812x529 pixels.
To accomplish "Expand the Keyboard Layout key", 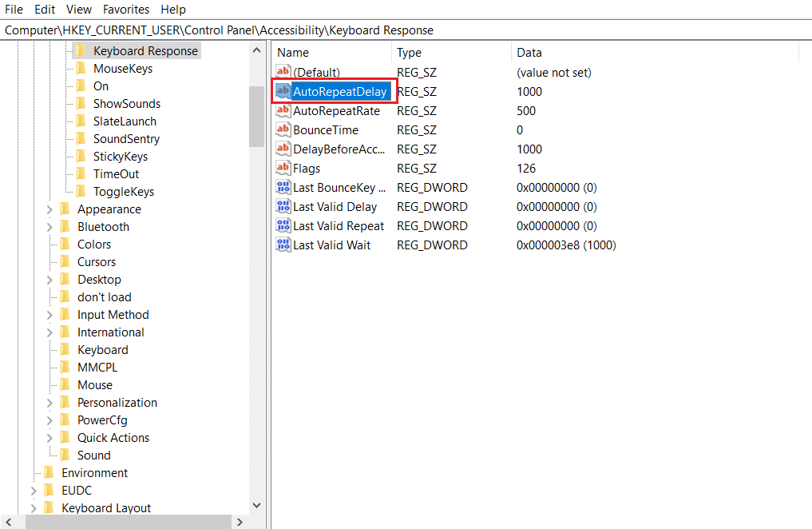I will [x=34, y=508].
